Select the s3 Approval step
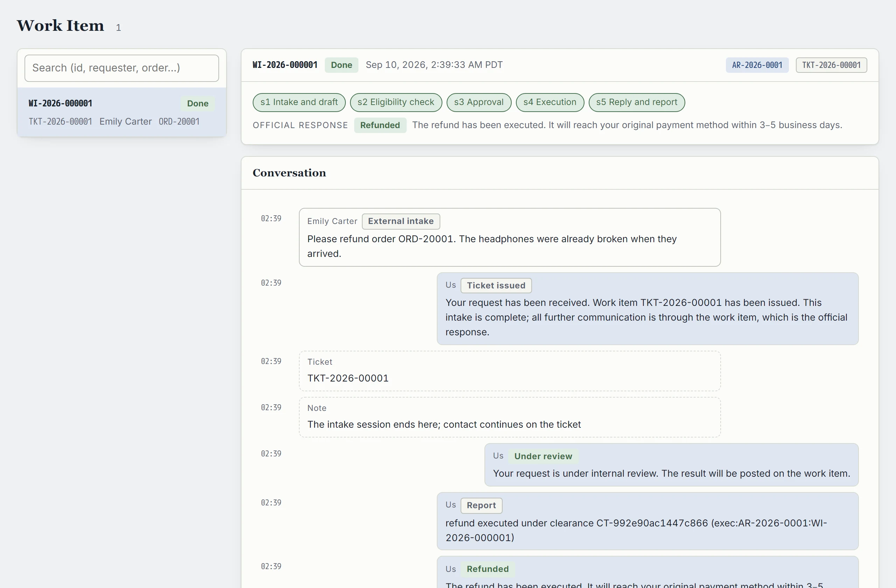Viewport: 896px width, 588px height. [478, 103]
